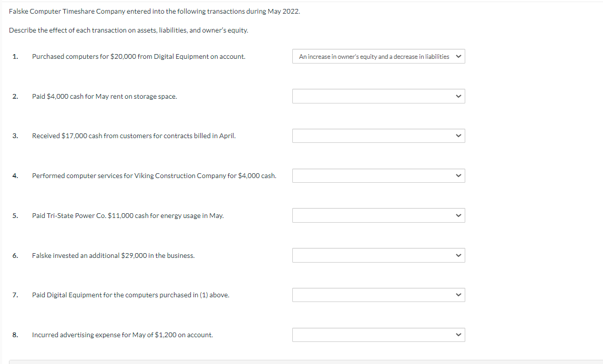The width and height of the screenshot is (603, 364).
Task: Open the dropdown next to the Viking Construction transaction
Action: 378,175
